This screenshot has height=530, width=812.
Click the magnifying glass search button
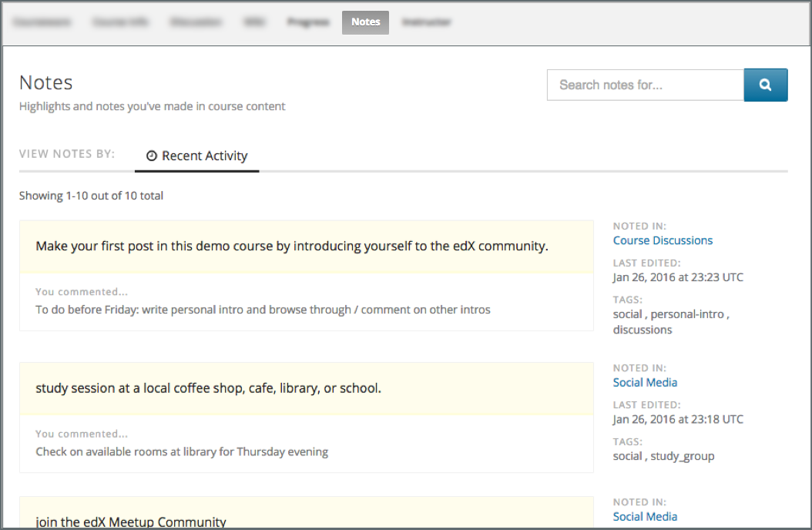tap(765, 86)
